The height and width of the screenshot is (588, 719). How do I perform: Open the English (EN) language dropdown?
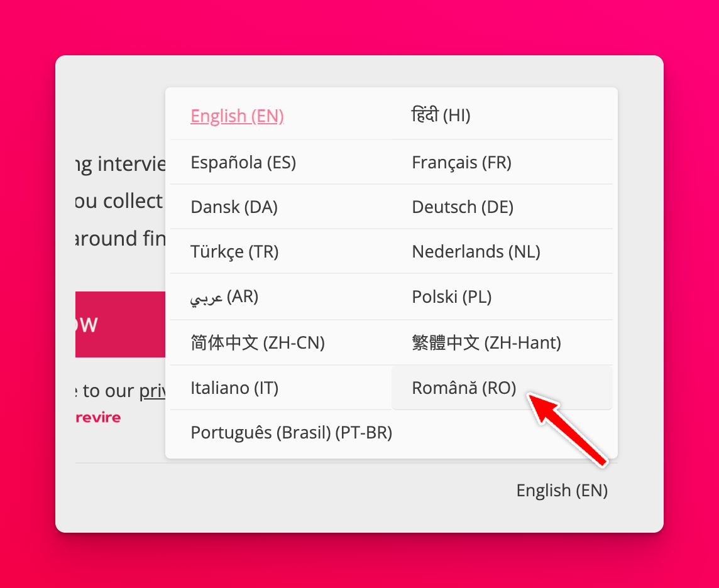(562, 491)
